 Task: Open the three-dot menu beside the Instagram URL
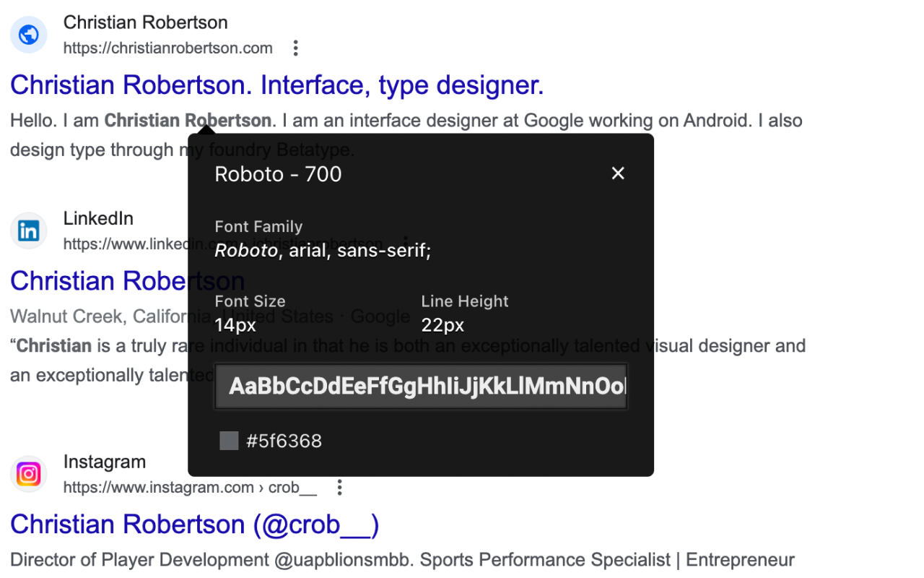pyautogui.click(x=339, y=488)
